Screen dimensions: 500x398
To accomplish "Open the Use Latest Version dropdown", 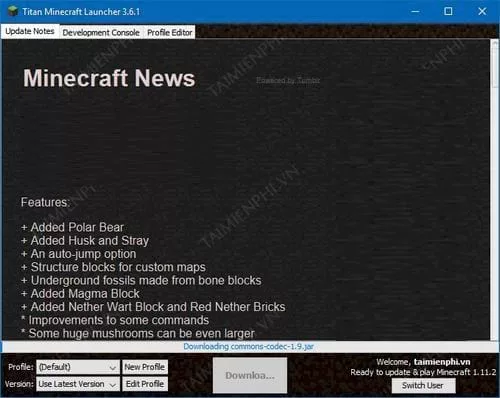I will coord(78,384).
